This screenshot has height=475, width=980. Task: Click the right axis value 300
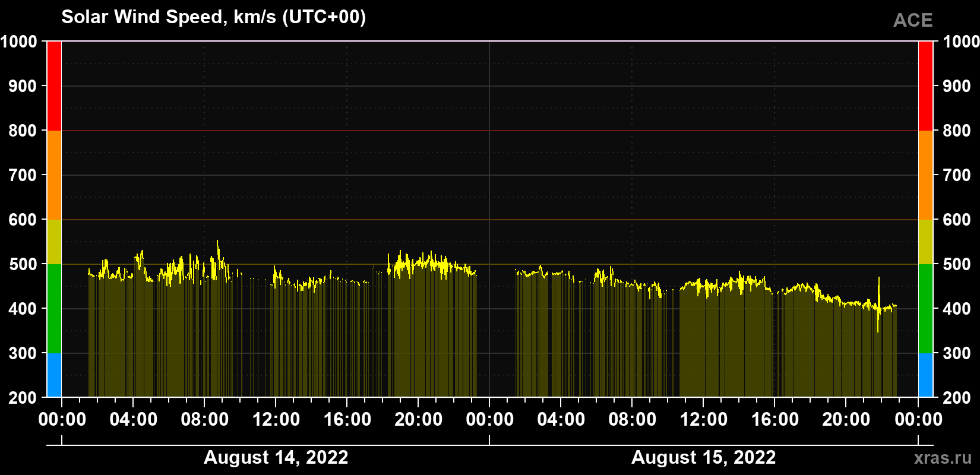tap(957, 353)
